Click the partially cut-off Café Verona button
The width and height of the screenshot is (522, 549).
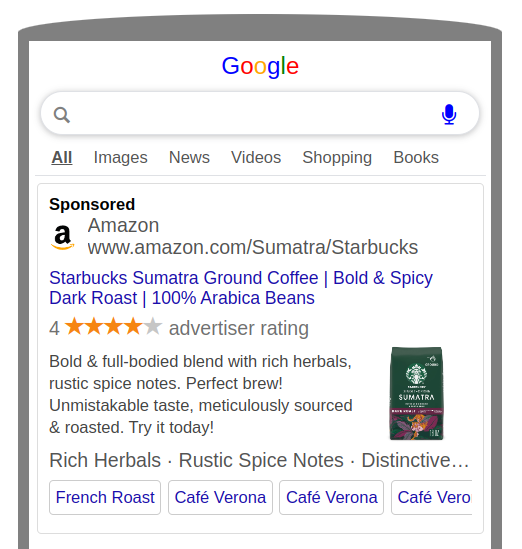pos(432,498)
